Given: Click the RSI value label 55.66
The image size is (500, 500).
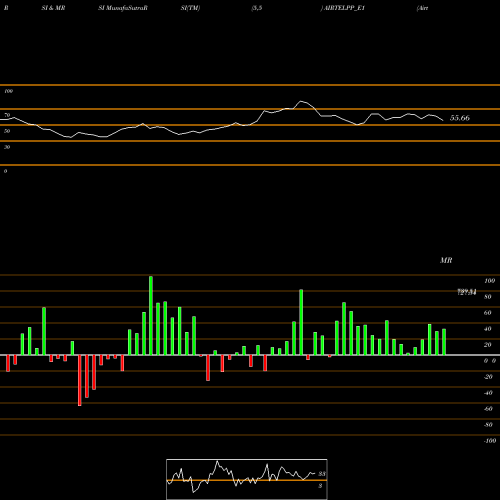Looking at the screenshot, I should click(460, 118).
